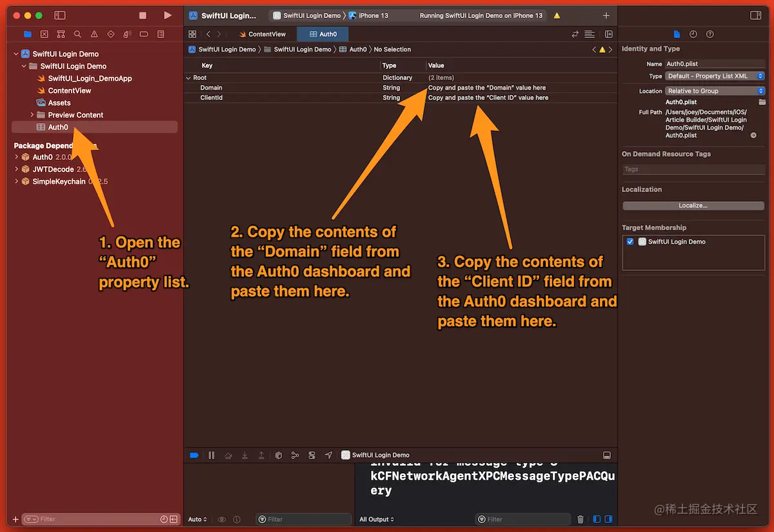The height and width of the screenshot is (532, 774).
Task: Toggle the navigator sidebar
Action: coord(60,15)
